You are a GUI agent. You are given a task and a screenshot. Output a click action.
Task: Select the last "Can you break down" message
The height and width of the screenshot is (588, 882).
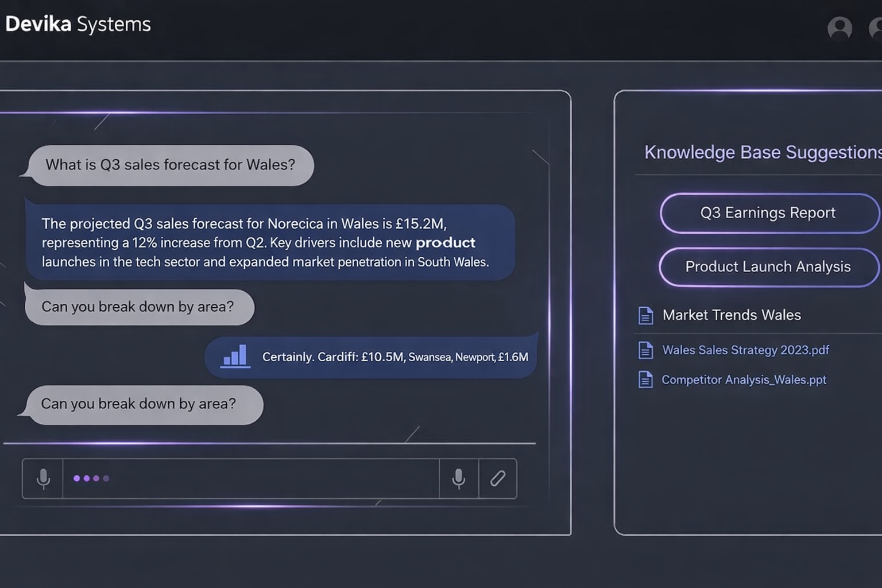(139, 404)
